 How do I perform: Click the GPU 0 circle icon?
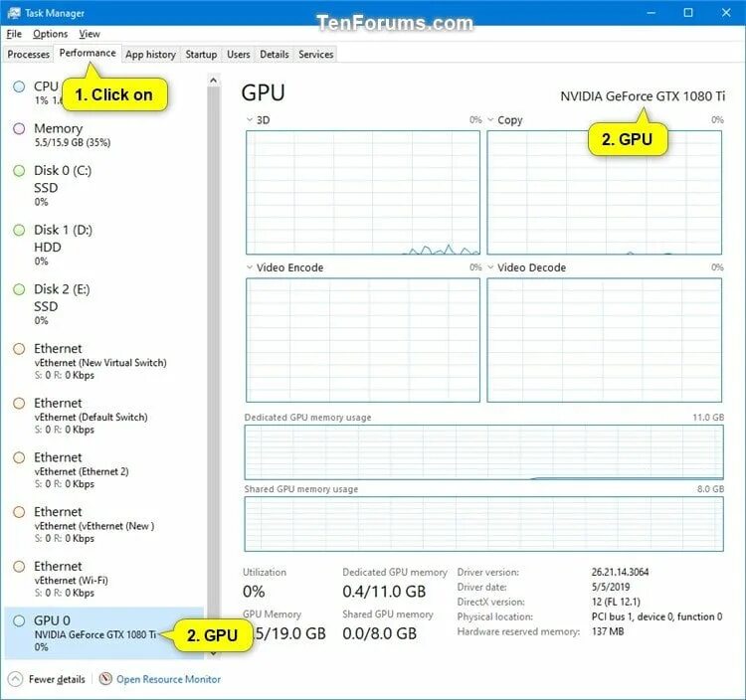tap(19, 620)
